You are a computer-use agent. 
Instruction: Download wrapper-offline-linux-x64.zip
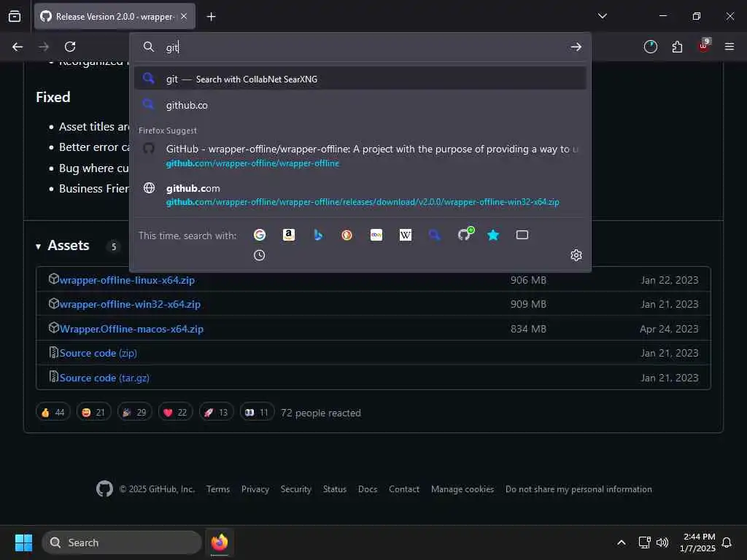[127, 280]
